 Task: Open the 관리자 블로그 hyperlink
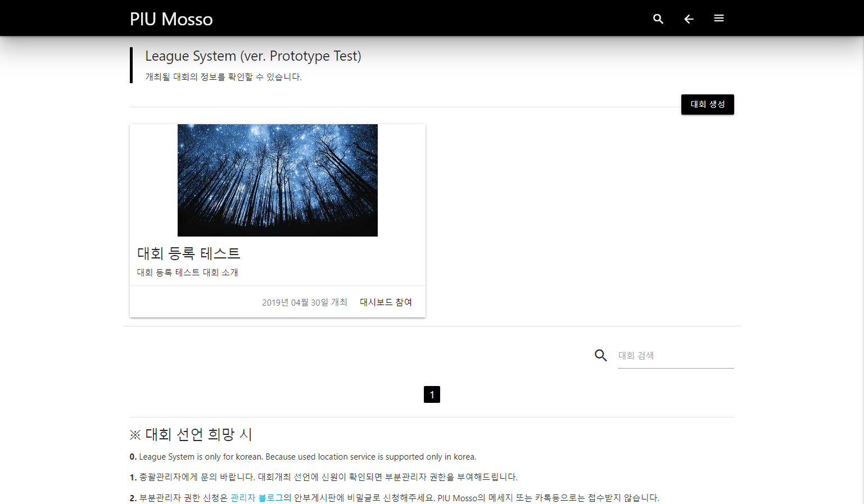coord(257,498)
